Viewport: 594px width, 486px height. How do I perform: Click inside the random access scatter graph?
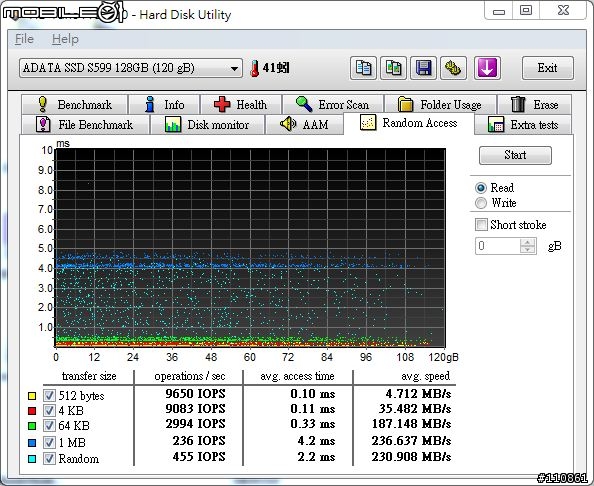(x=250, y=248)
